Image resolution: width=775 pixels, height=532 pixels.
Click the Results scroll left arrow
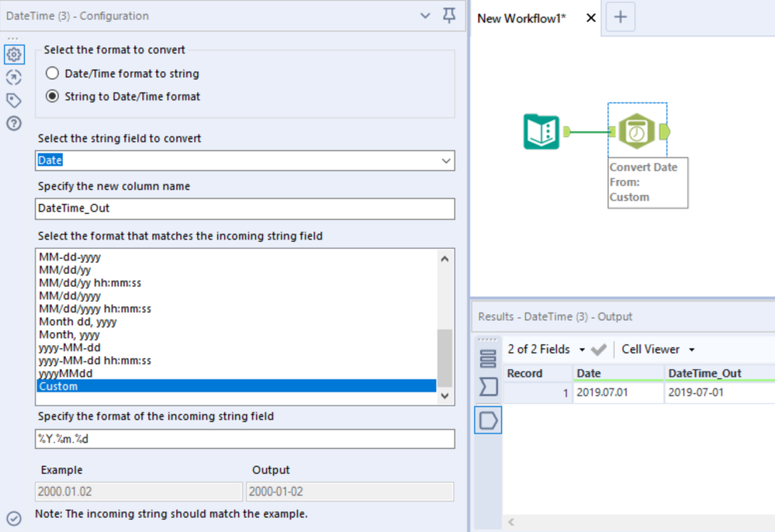[511, 522]
